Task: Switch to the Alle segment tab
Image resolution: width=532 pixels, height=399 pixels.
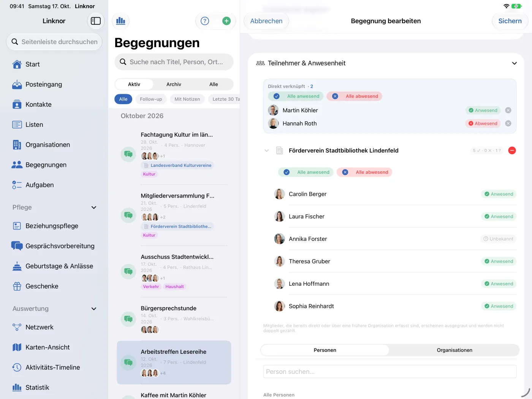Action: (x=214, y=84)
